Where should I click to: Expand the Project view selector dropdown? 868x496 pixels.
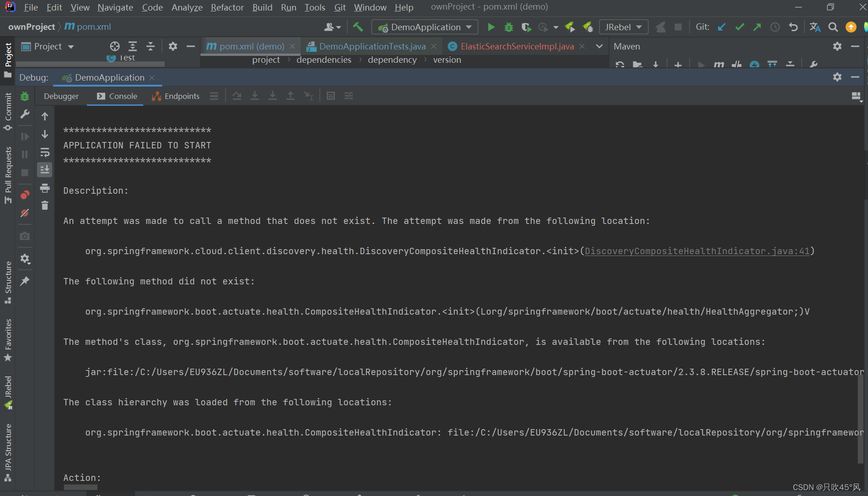coord(71,47)
